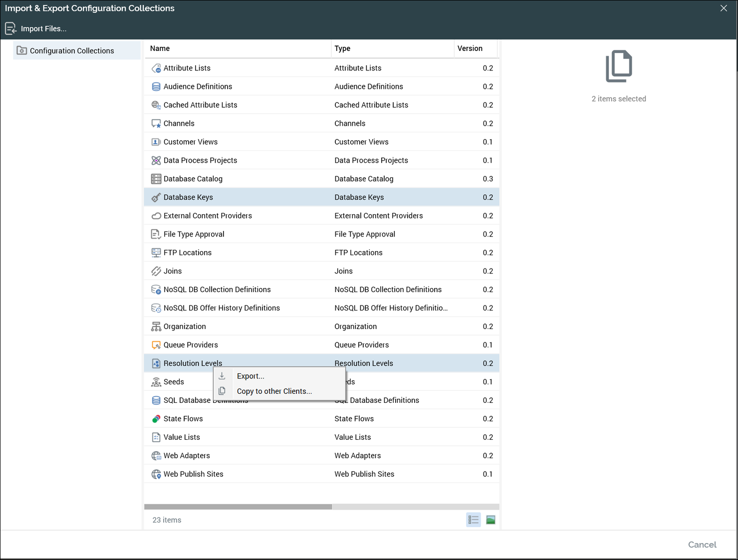
Task: Sort the list by Version column
Action: click(470, 48)
